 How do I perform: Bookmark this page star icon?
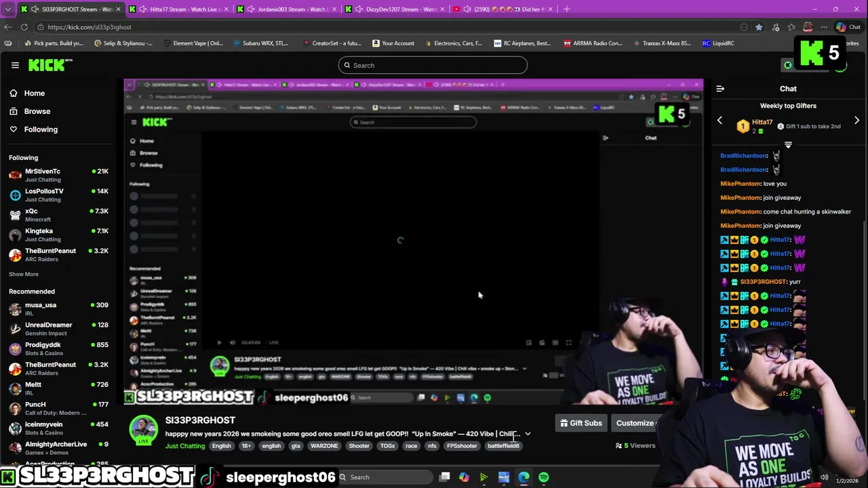[759, 27]
